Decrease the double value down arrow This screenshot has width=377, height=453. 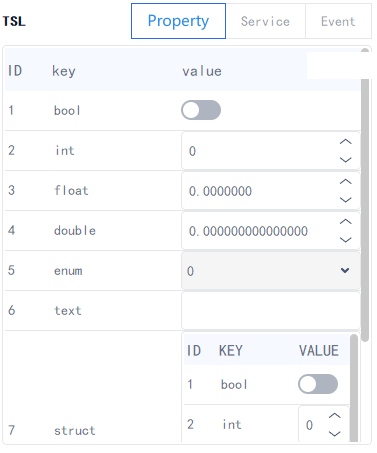coord(345,240)
